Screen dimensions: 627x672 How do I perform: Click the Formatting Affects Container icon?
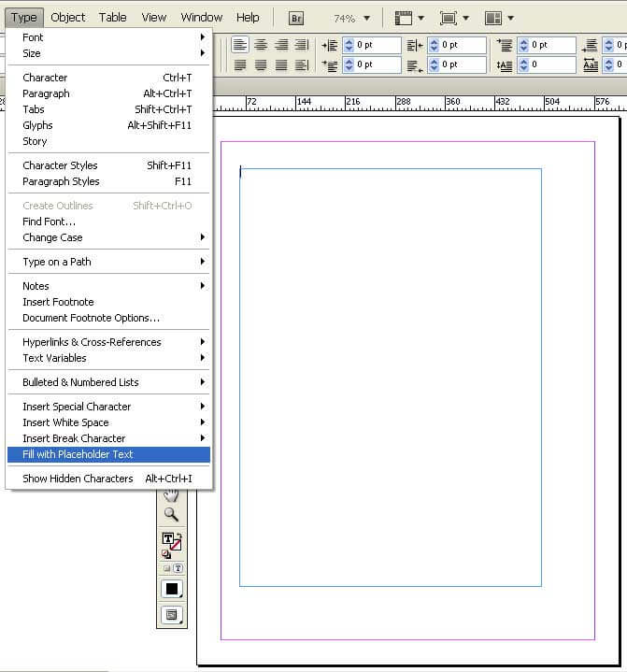pyautogui.click(x=166, y=568)
